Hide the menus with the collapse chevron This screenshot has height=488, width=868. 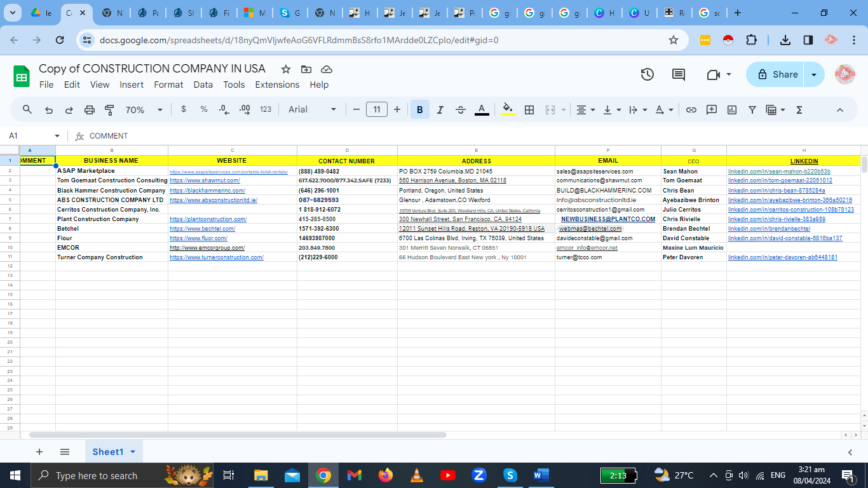click(839, 109)
